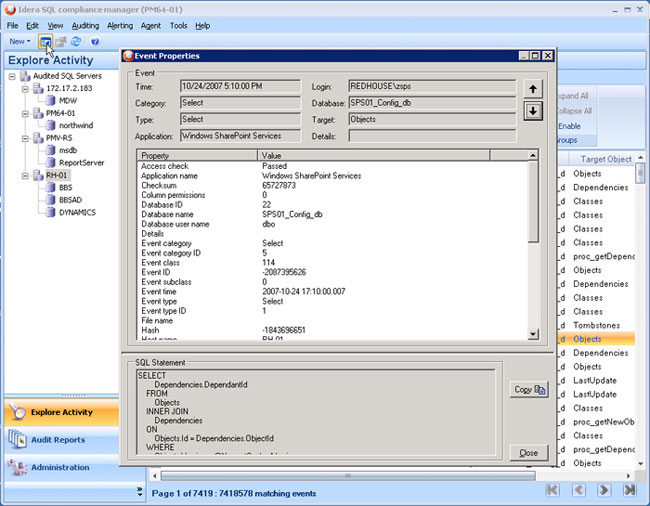Screen dimensions: 650x506
Task: Click the PM64-01 server icon
Action: (38, 113)
